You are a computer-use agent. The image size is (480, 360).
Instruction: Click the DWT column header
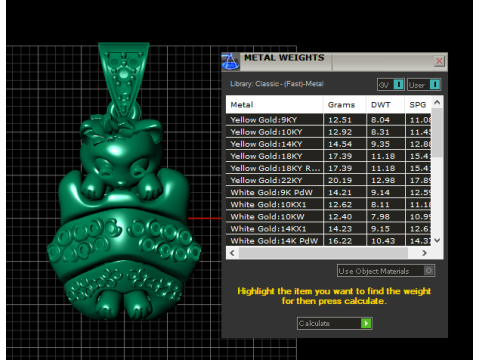385,105
